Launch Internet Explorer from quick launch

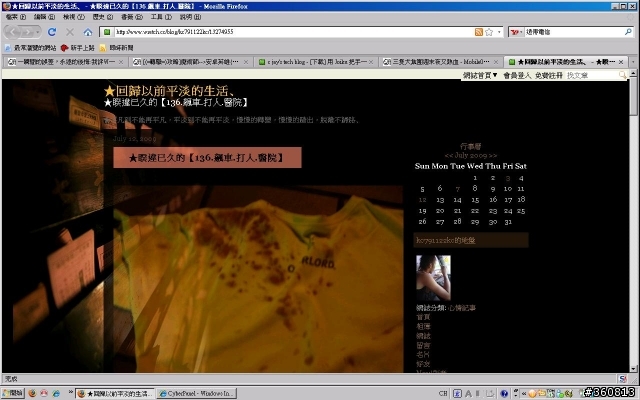click(x=56, y=393)
